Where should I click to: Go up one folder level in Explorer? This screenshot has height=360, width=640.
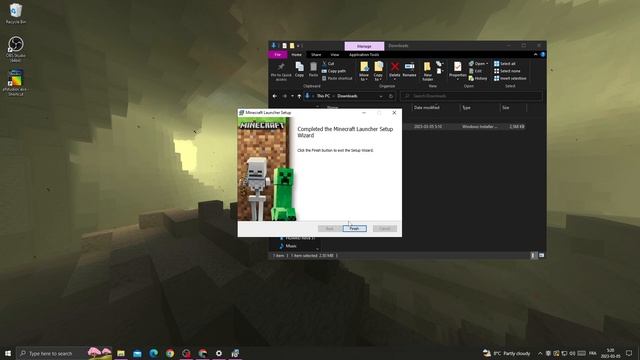click(x=299, y=96)
